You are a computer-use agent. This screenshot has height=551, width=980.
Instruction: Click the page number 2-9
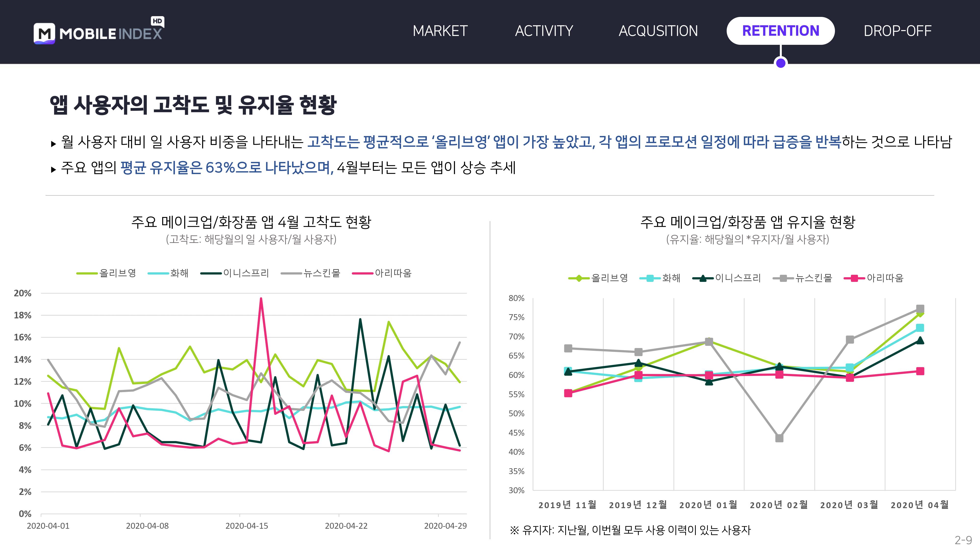[963, 540]
